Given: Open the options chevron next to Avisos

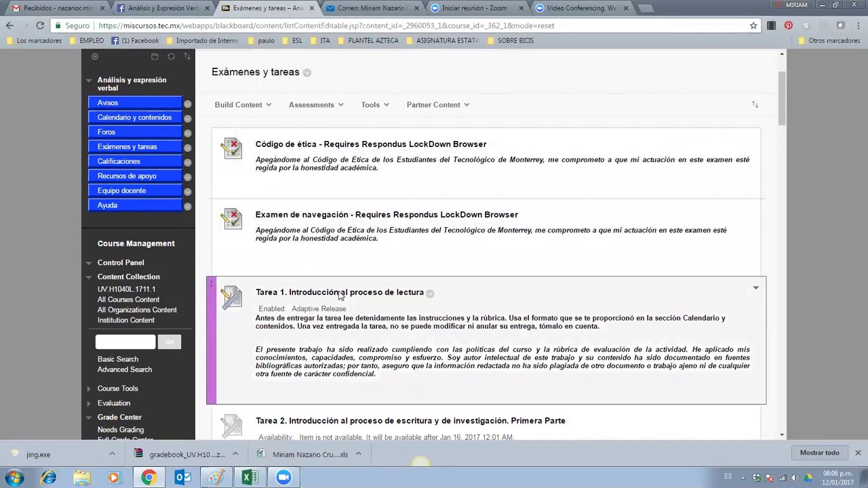Looking at the screenshot, I should [187, 104].
